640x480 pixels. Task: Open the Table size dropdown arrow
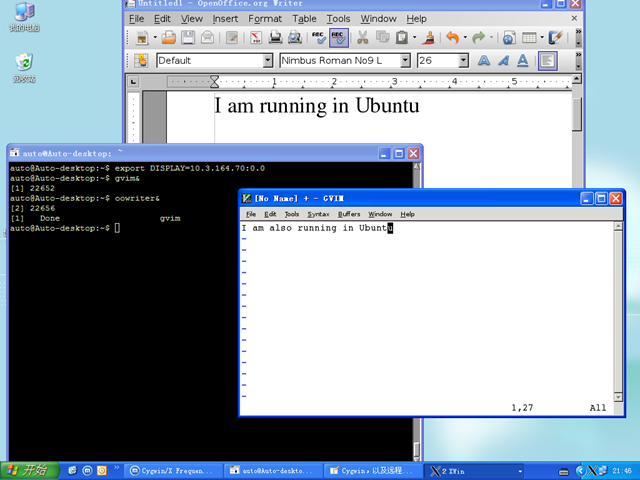point(542,38)
